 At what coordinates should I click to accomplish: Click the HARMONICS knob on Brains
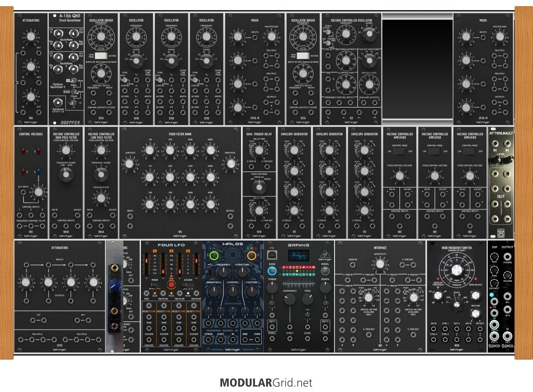[x=290, y=300]
